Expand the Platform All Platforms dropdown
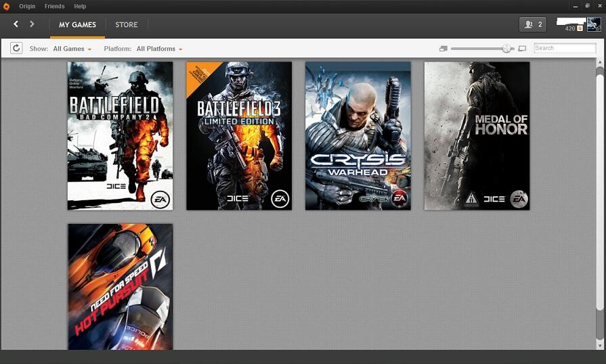Screen dimensions: 606x364 (159, 49)
